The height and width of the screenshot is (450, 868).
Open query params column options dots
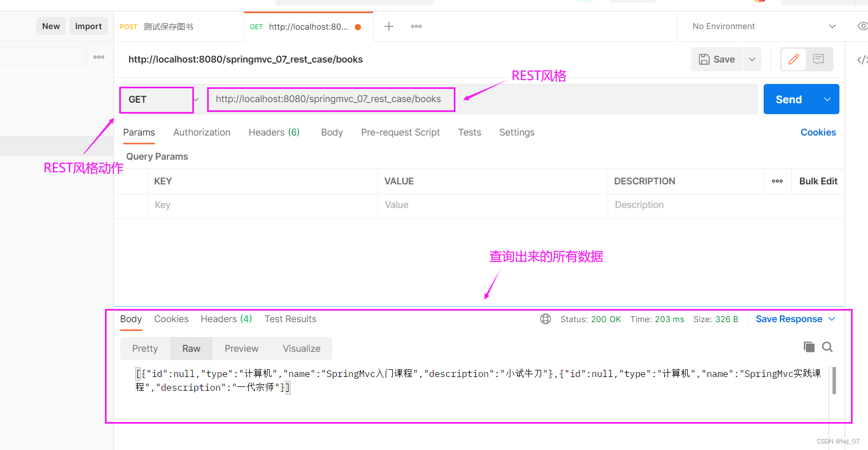[777, 181]
